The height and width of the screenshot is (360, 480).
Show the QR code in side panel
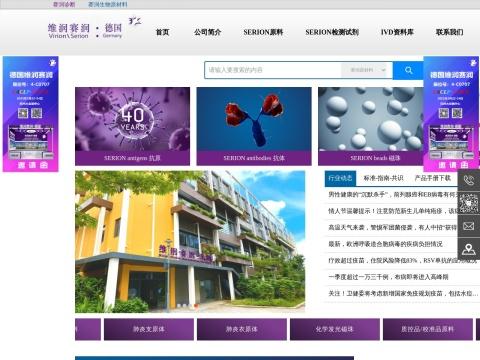point(469,203)
